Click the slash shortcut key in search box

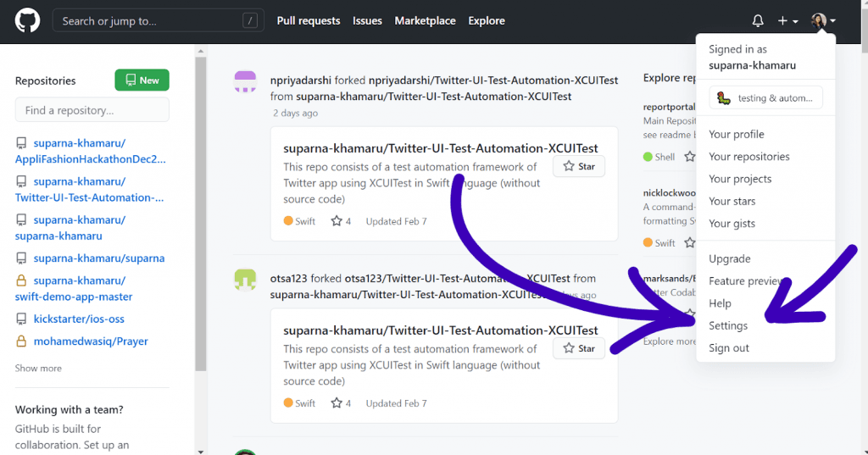(x=250, y=21)
